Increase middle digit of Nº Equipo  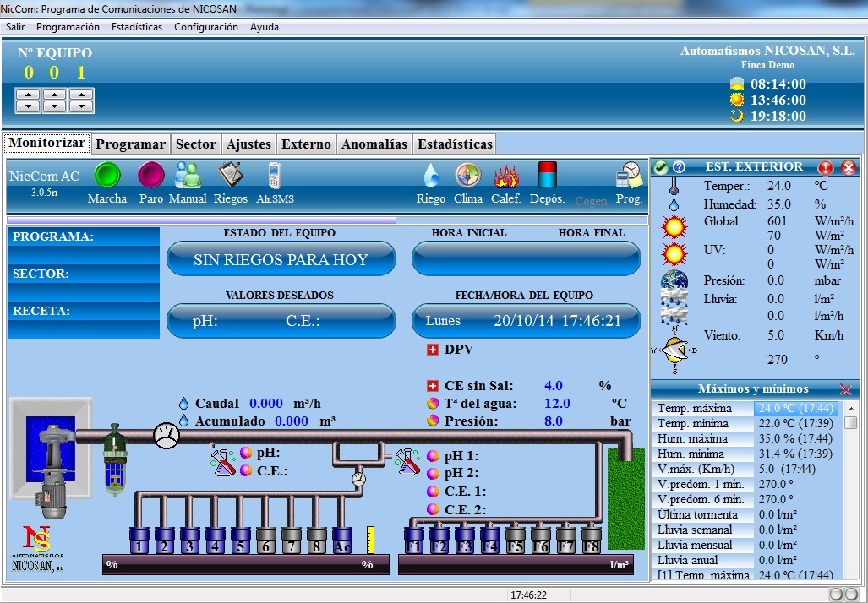pos(54,94)
